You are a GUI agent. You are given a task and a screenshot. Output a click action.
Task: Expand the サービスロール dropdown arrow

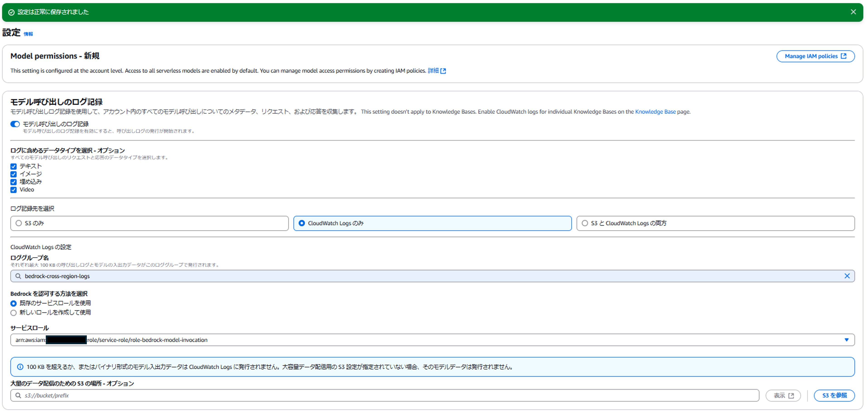click(x=846, y=340)
